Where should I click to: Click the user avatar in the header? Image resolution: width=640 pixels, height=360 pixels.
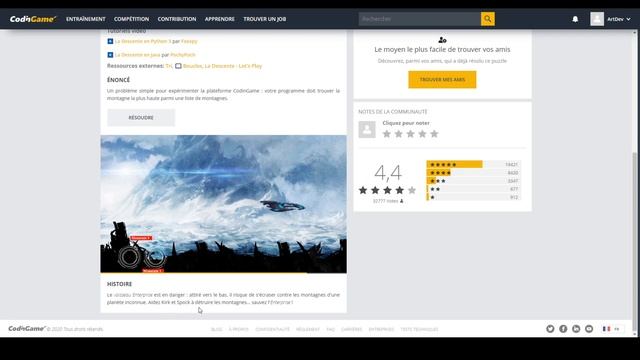click(597, 19)
